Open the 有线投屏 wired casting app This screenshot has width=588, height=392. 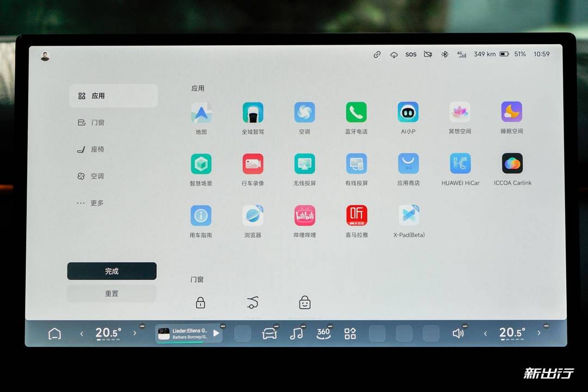[356, 163]
